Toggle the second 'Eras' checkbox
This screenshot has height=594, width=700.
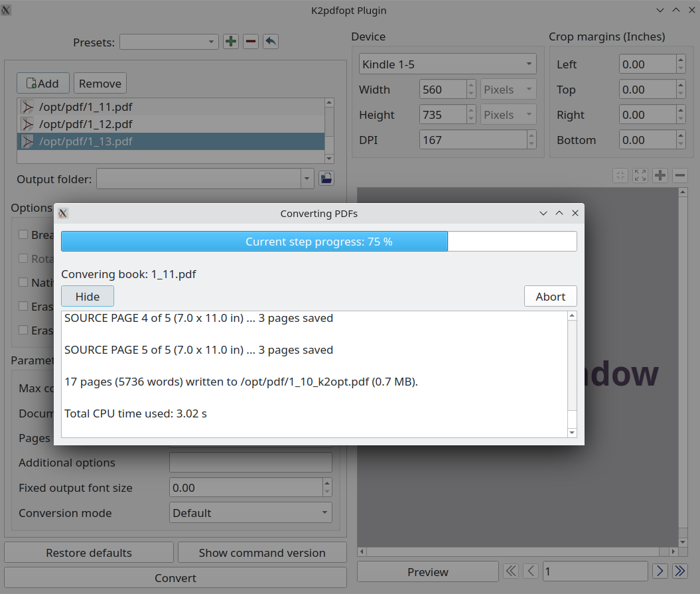pos(23,330)
